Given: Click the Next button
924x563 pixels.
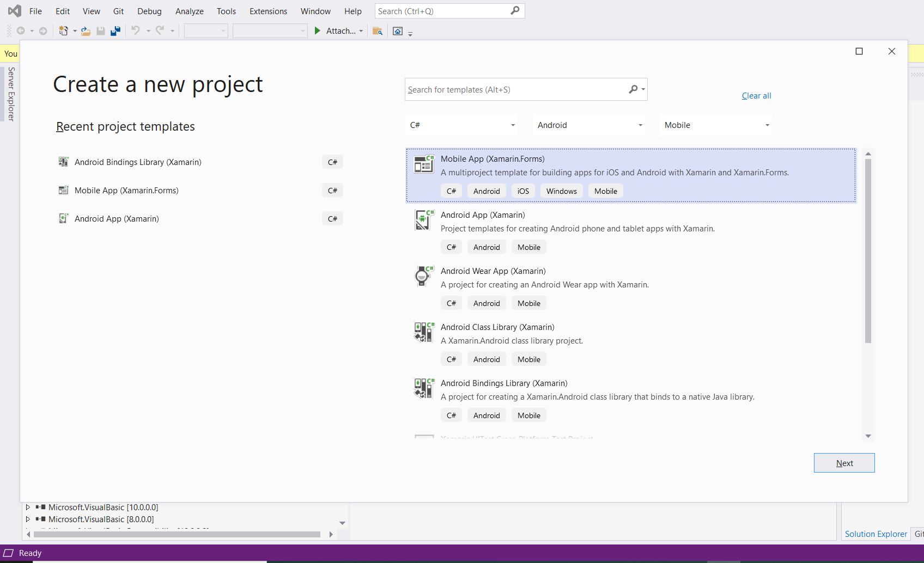Looking at the screenshot, I should pyautogui.click(x=844, y=463).
